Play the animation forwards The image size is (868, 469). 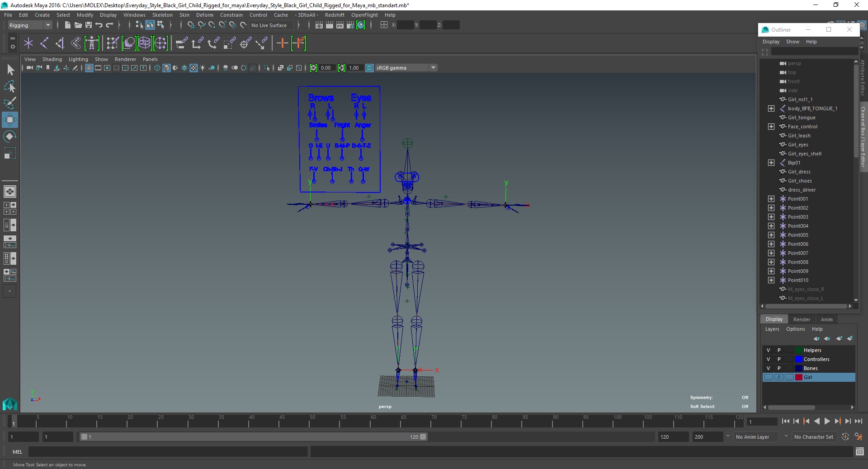827,421
